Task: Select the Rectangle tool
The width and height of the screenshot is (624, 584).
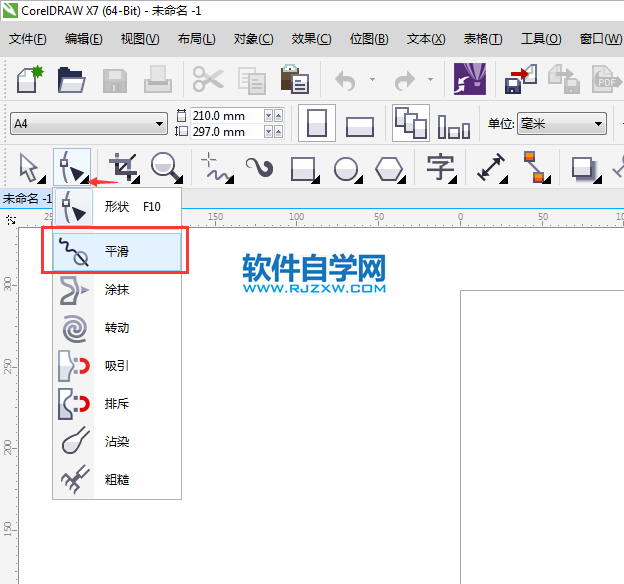Action: pos(304,169)
